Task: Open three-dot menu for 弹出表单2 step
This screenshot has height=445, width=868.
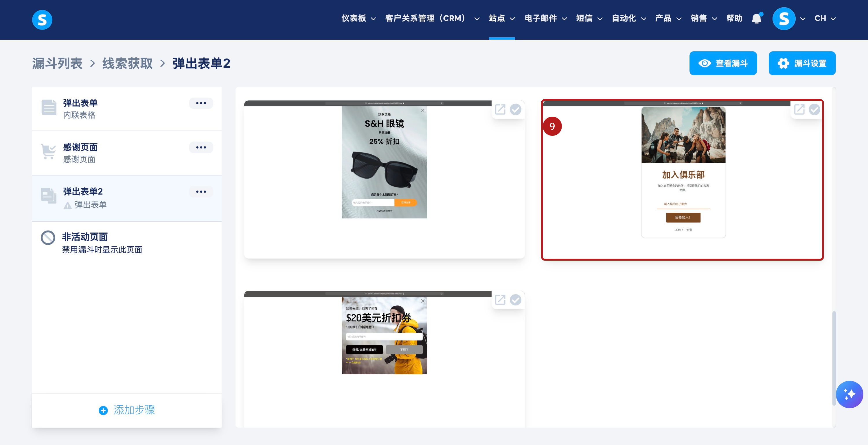Action: (x=201, y=191)
